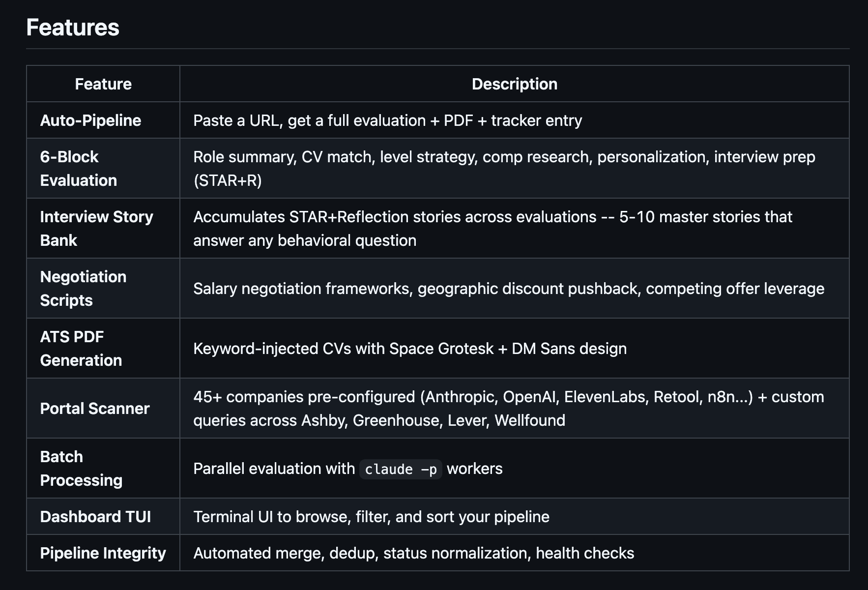The width and height of the screenshot is (868, 590).
Task: Click the 6-Block Evaluation feature cell
Action: 79,169
